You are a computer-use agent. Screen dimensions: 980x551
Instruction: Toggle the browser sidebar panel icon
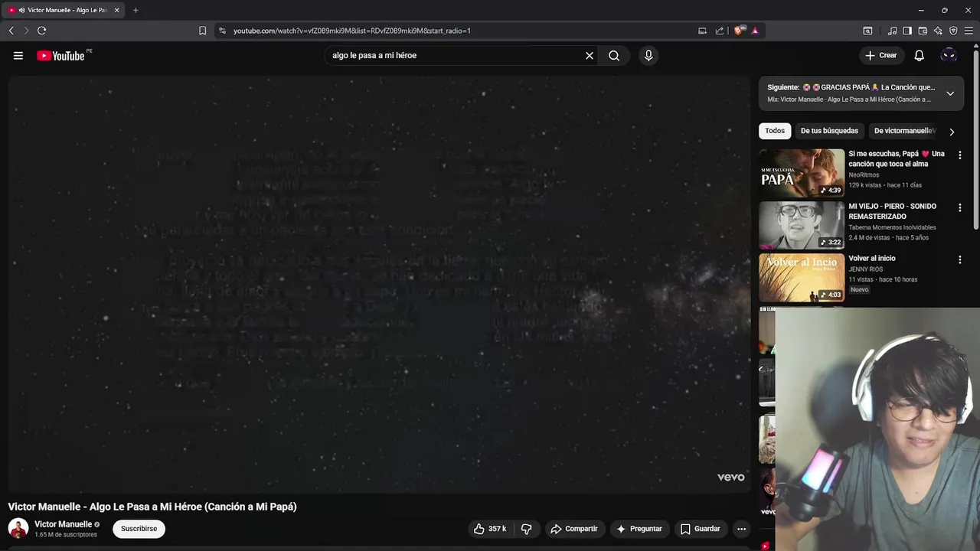click(907, 31)
